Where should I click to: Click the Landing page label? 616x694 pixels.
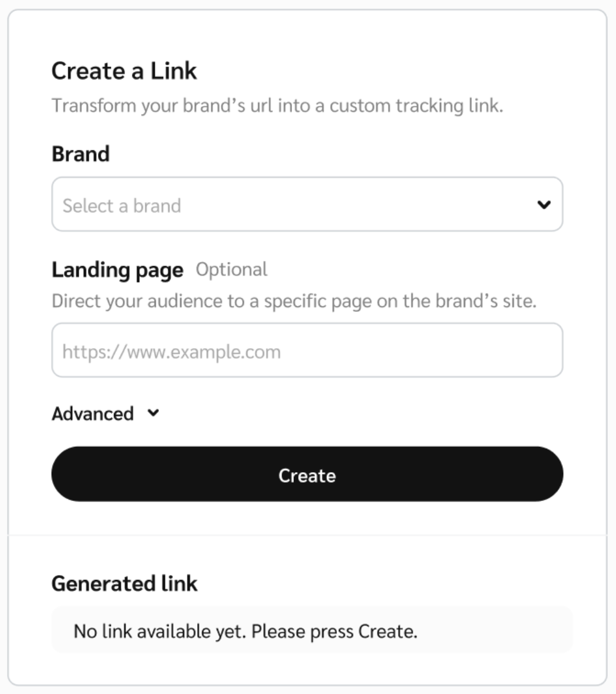118,270
